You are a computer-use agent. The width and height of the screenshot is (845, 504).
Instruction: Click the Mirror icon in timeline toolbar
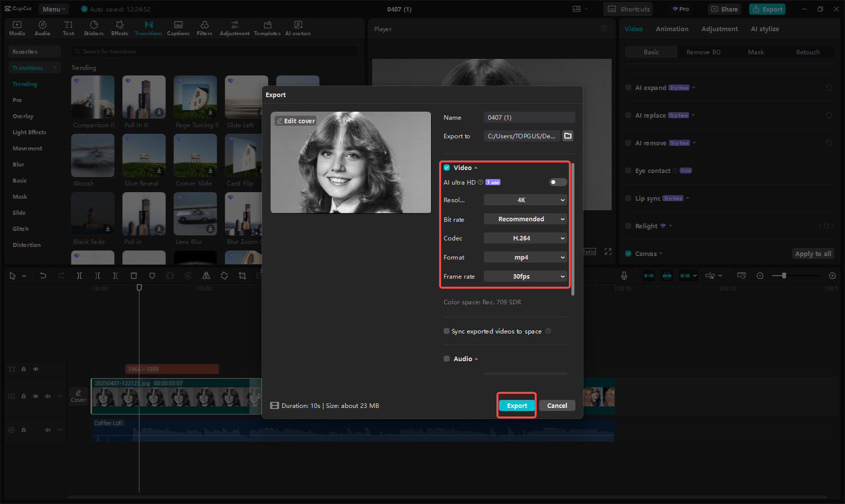pos(206,276)
